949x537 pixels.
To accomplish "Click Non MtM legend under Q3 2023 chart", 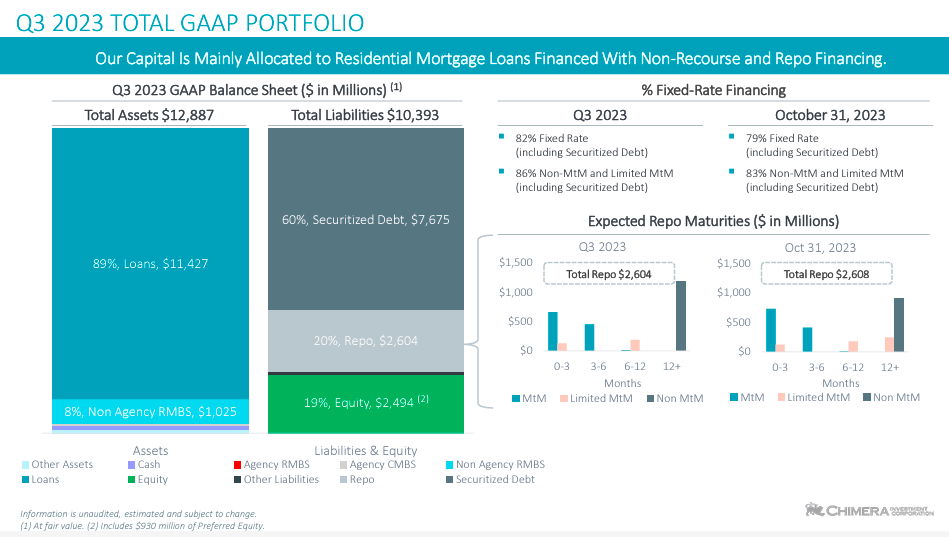I will point(675,398).
